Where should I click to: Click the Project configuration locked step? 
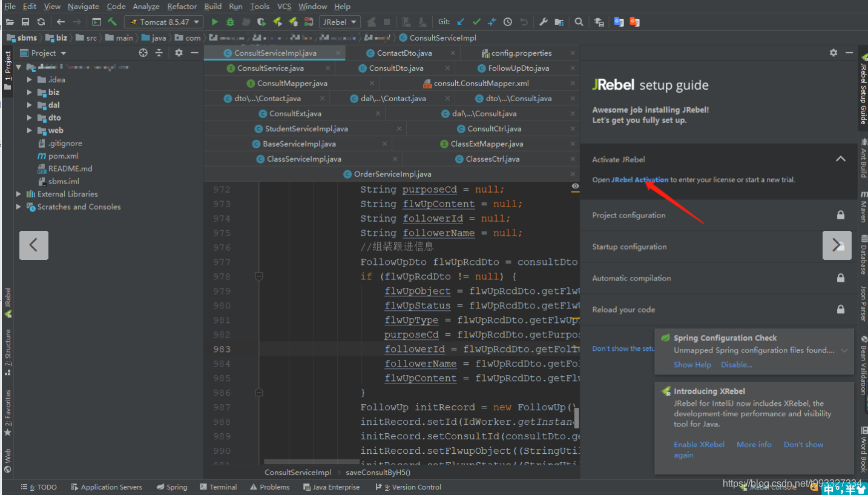(x=718, y=215)
